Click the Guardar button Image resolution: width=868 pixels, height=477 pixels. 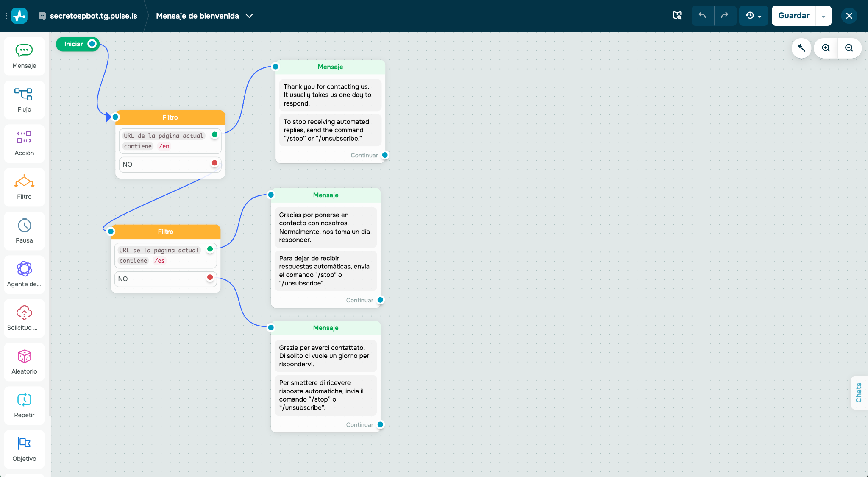coord(794,16)
